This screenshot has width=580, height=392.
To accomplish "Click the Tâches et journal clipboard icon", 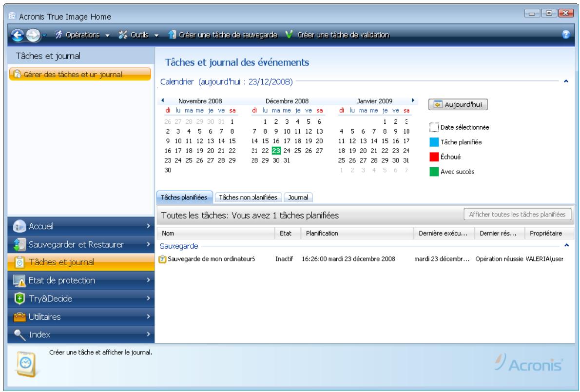I will (19, 262).
